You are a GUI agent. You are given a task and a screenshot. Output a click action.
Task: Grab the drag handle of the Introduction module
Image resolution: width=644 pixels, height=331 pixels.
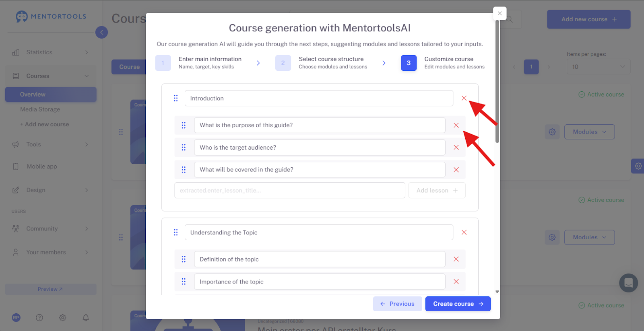[x=176, y=98]
